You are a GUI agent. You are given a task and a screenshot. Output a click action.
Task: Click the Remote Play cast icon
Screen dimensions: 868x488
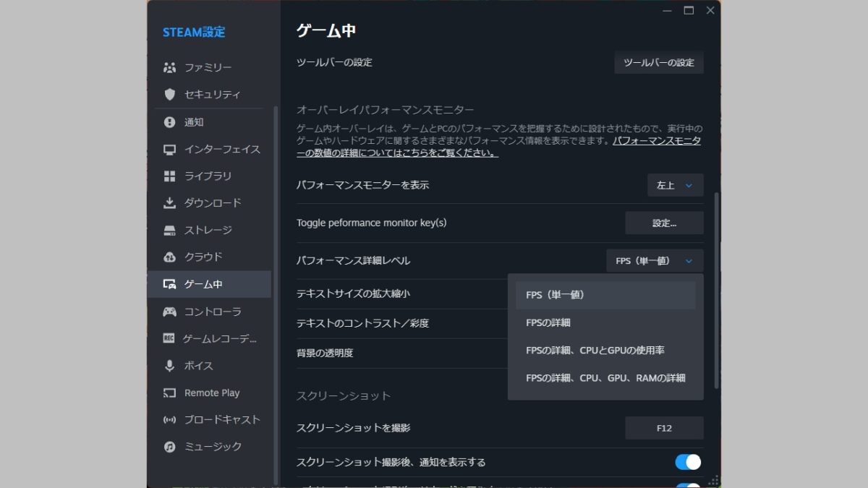click(x=170, y=393)
